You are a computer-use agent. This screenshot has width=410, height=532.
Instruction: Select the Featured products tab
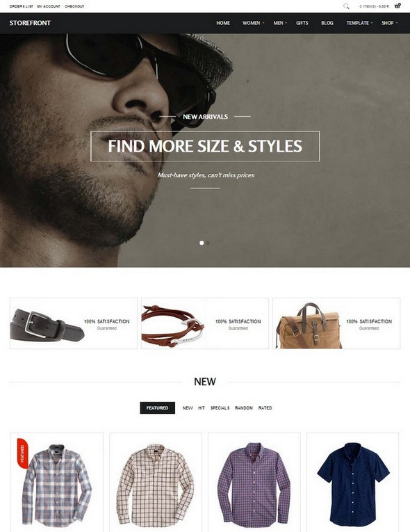point(157,408)
